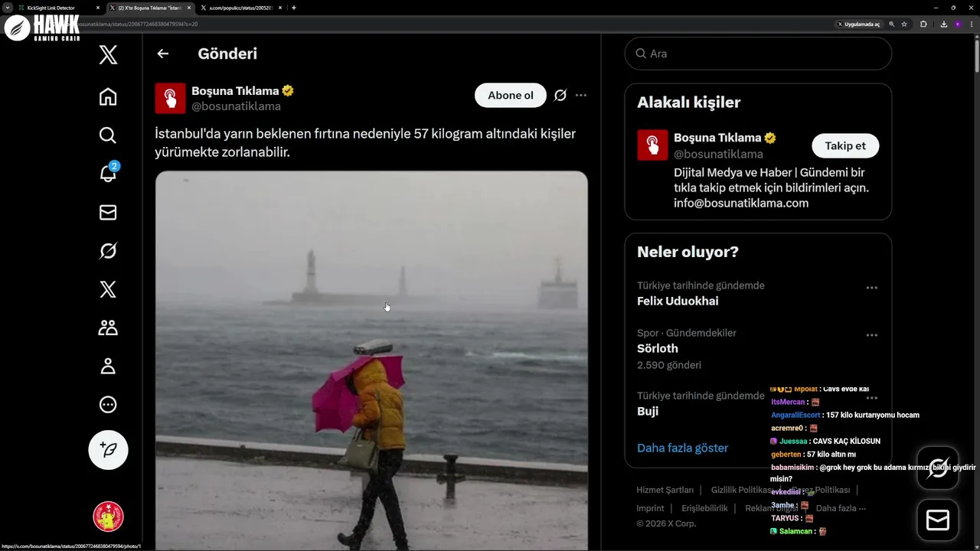Click the X logo at top of sidebar
This screenshot has width=980, height=551.
tap(108, 54)
